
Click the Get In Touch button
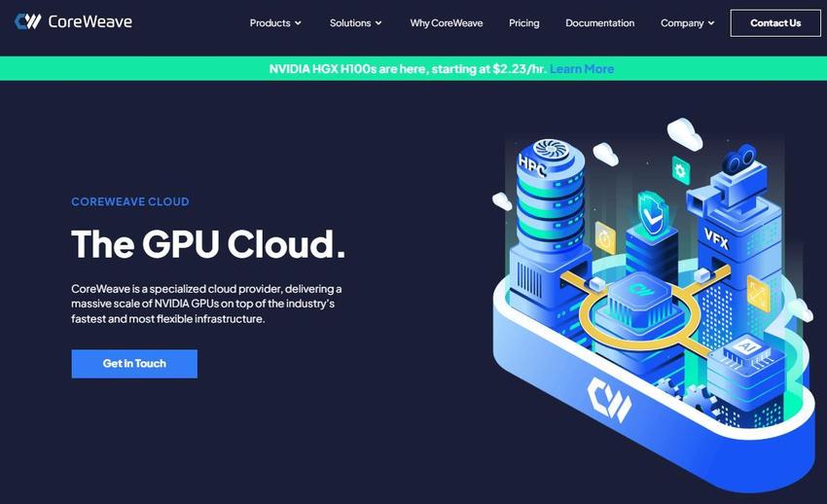(x=134, y=364)
